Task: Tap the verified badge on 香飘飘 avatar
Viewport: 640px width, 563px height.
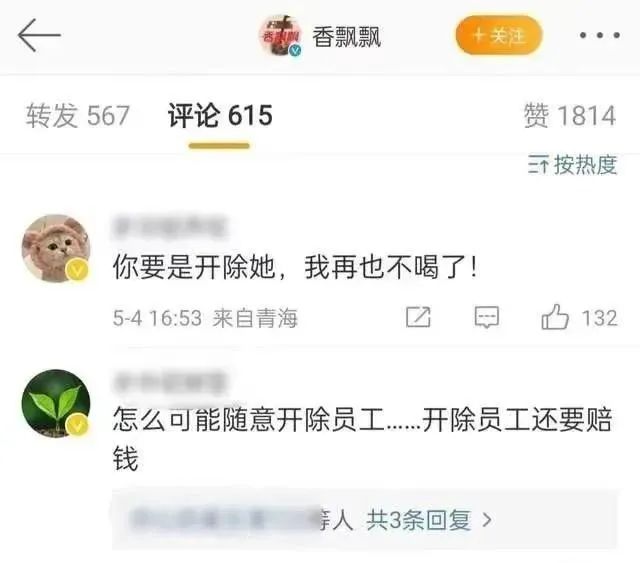Action: (296, 51)
